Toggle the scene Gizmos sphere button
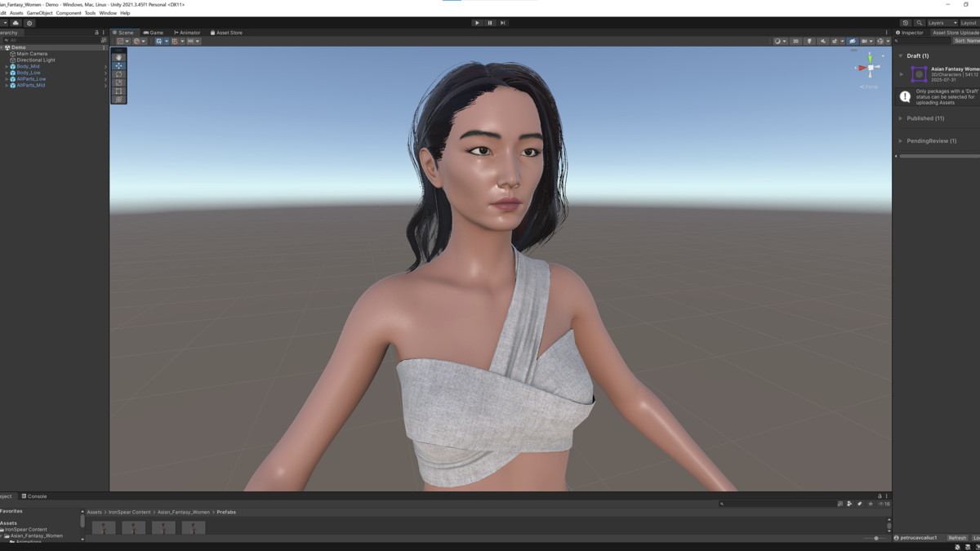Screen dimensions: 980x551 (x=880, y=41)
